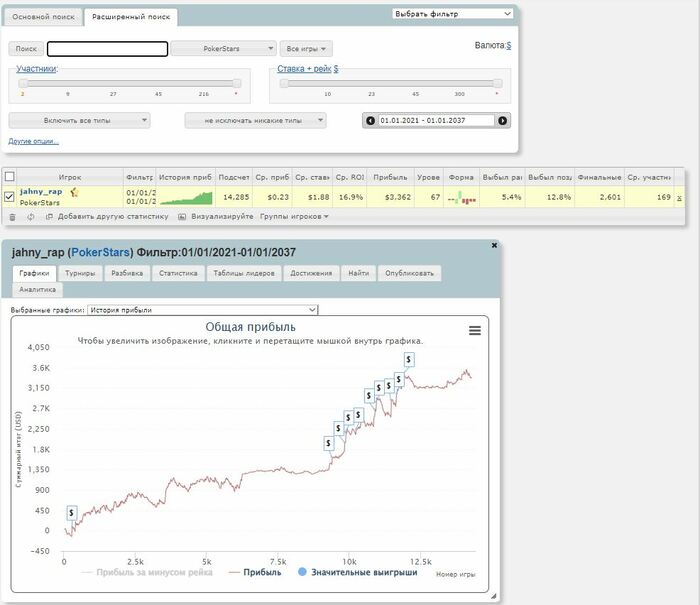
Task: Click the Форма icon in jahny_rap row
Action: click(462, 198)
